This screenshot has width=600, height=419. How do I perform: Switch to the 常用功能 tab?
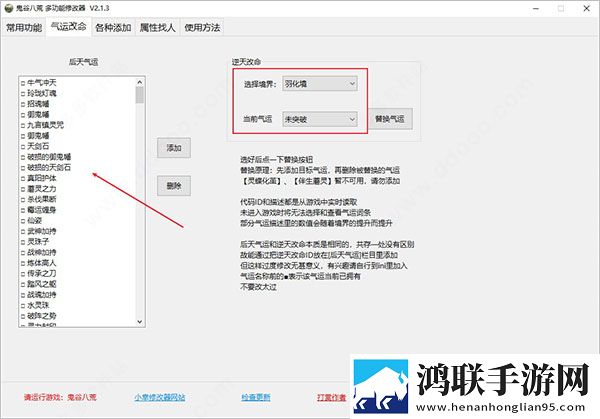pos(24,28)
